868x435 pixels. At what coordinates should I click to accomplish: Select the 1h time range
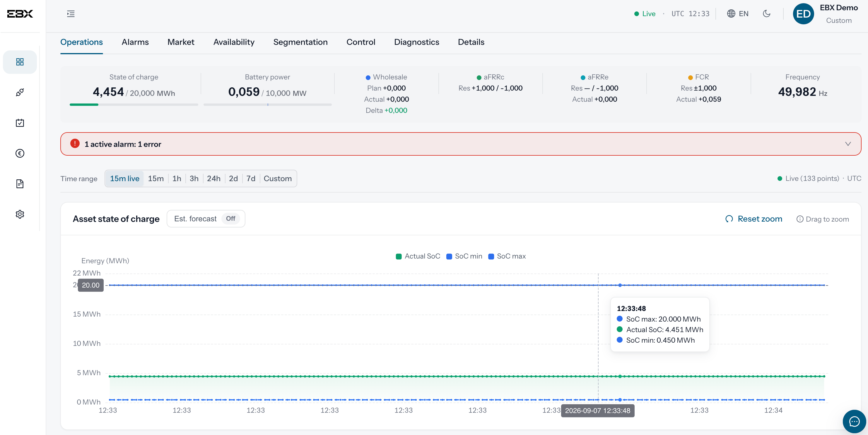177,179
